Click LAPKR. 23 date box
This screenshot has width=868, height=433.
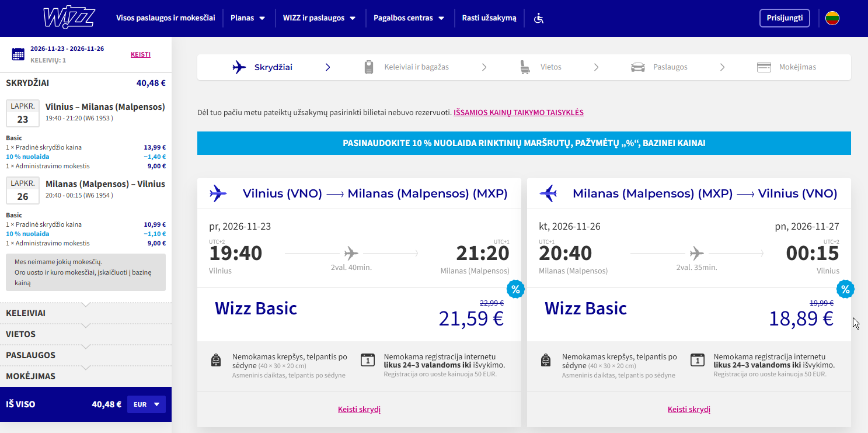coord(22,113)
